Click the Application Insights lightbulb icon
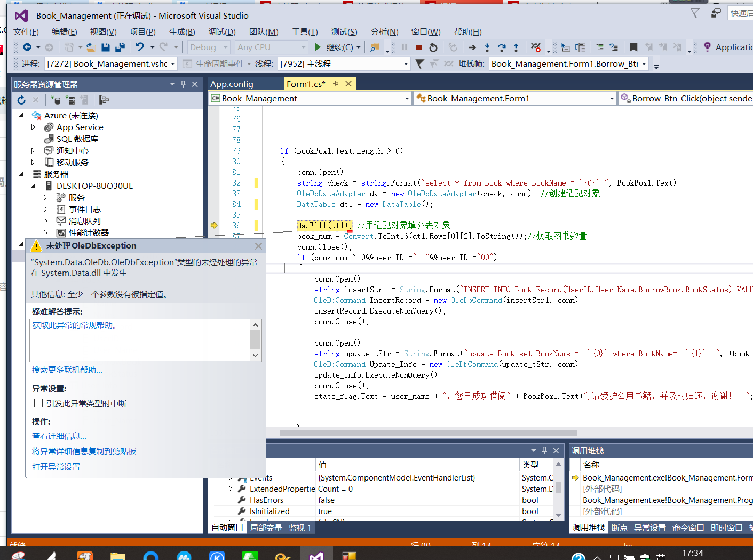Image resolution: width=753 pixels, height=560 pixels. point(707,47)
